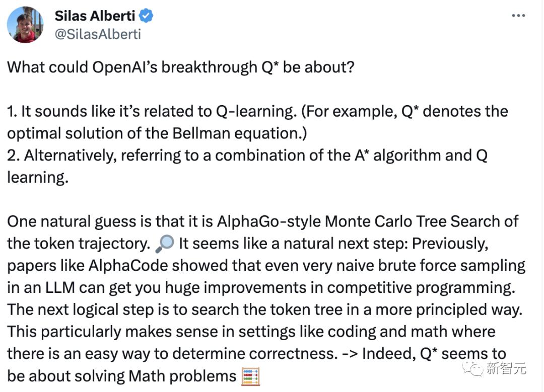
Task: Open Silas Alberti's profile picture
Action: coord(25,25)
